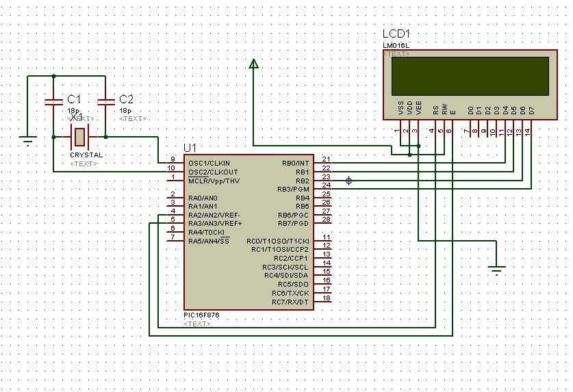Click the 'RS' pin label on LCD1
This screenshot has height=392, width=573.
tap(435, 110)
